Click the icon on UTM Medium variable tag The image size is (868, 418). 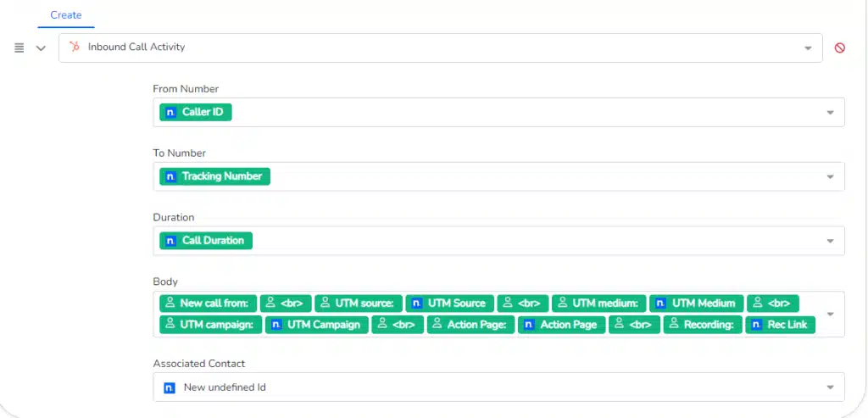660,304
